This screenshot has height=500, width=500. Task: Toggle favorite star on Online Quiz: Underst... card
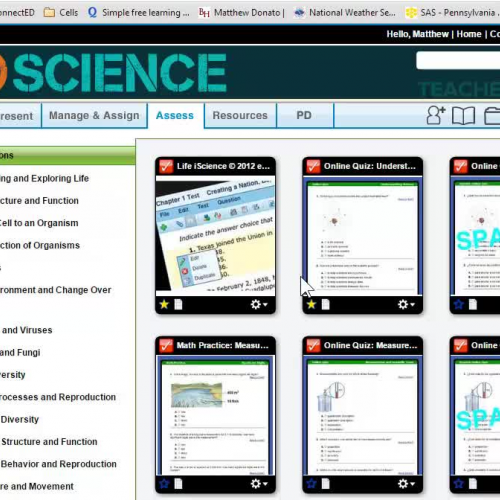click(311, 304)
